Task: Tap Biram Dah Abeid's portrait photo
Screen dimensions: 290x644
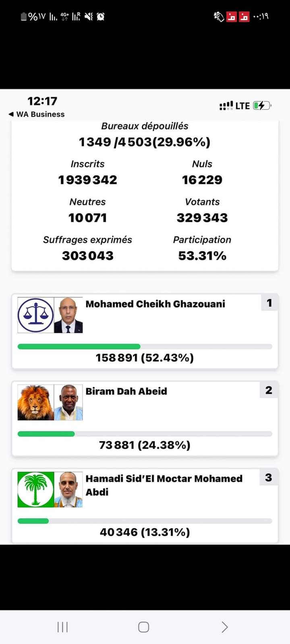Action: point(68,402)
